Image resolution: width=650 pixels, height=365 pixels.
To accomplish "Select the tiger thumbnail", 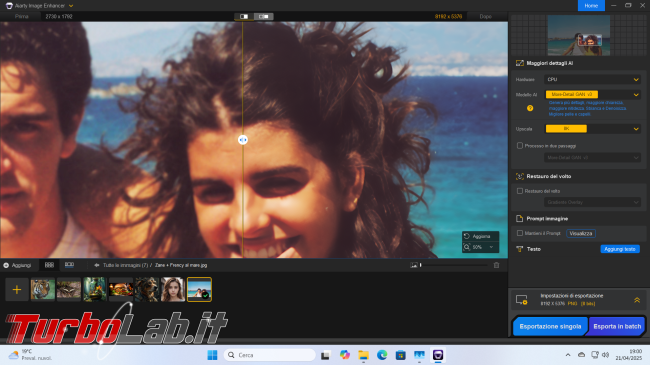I will [x=43, y=290].
